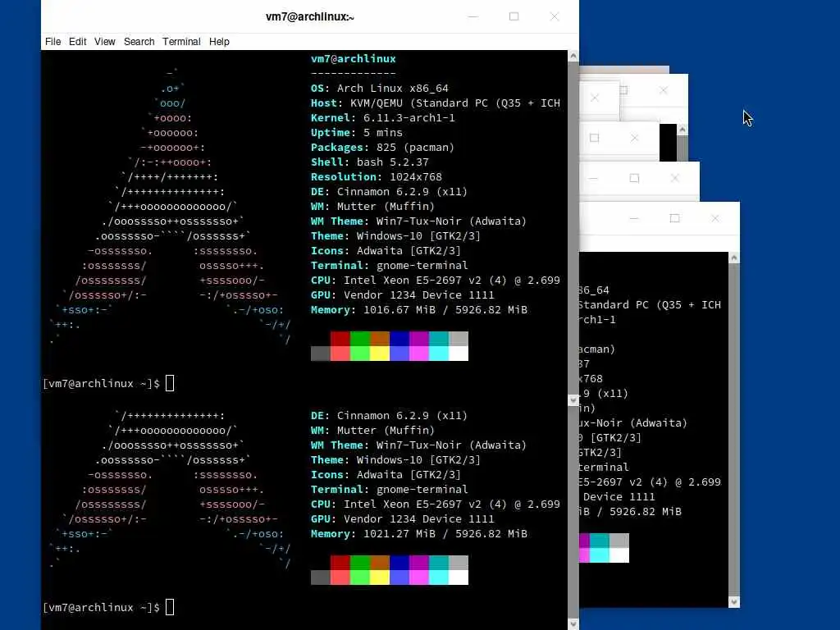
Task: Minimize the vm7@archlinux front terminal window
Action: [x=473, y=16]
